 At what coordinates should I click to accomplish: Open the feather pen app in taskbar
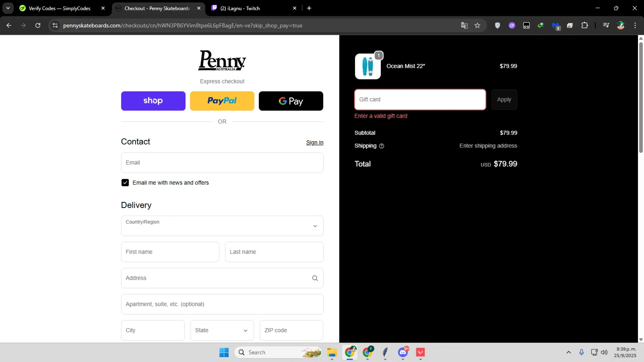[x=385, y=352]
